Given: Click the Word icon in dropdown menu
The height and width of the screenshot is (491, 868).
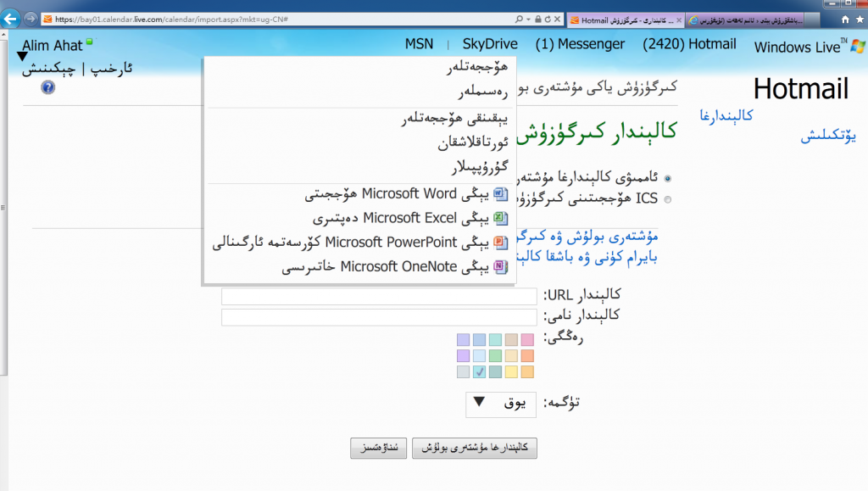Looking at the screenshot, I should (500, 193).
